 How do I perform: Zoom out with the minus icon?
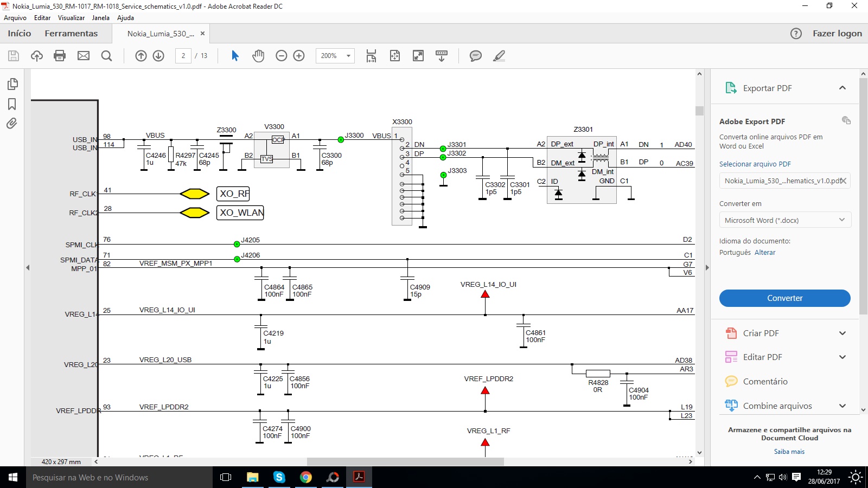281,56
